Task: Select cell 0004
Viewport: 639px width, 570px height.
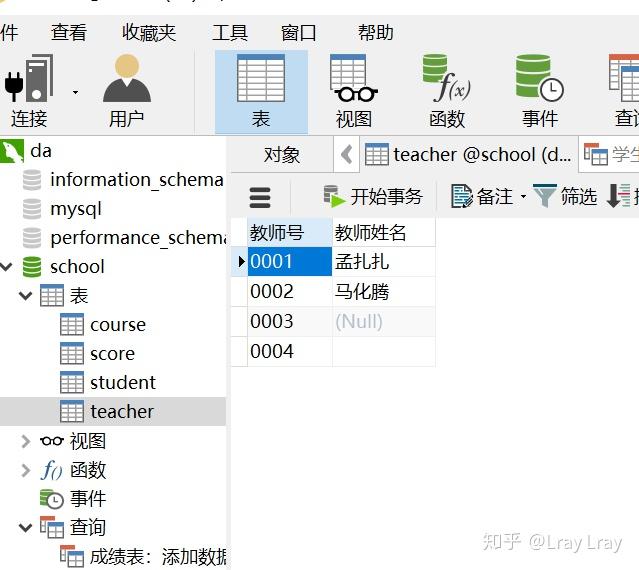Action: coord(290,352)
